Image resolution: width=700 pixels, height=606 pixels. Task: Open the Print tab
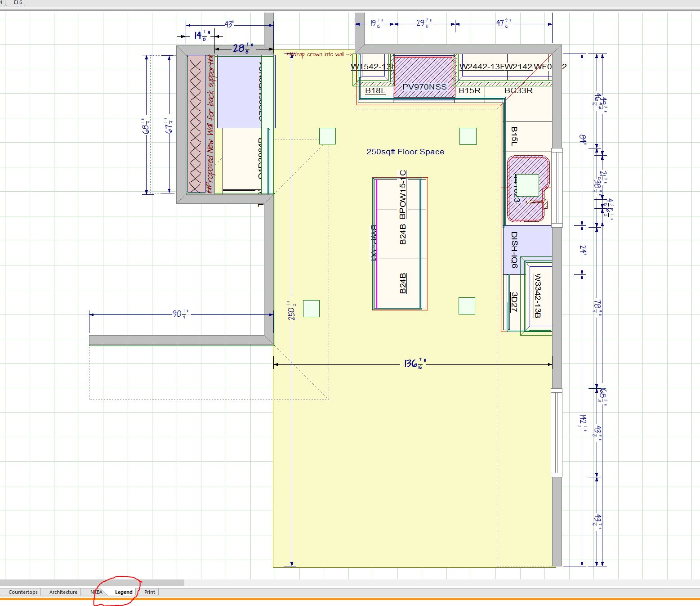[x=150, y=592]
